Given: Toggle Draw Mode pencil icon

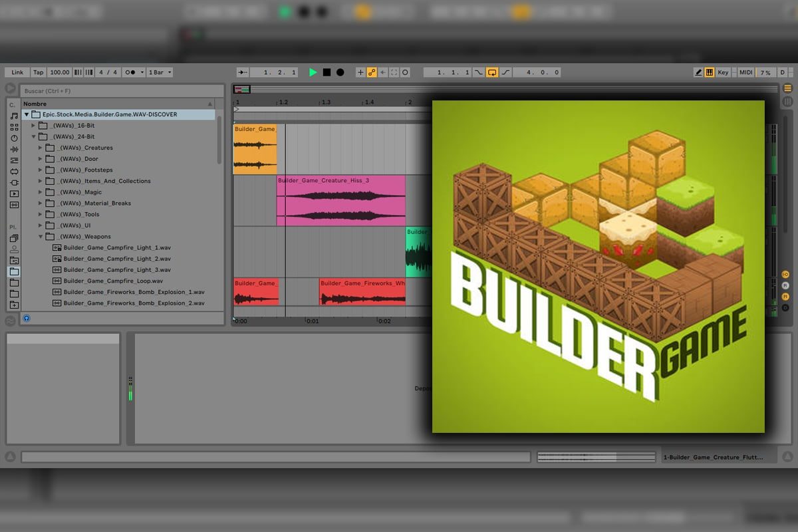Looking at the screenshot, I should [698, 72].
